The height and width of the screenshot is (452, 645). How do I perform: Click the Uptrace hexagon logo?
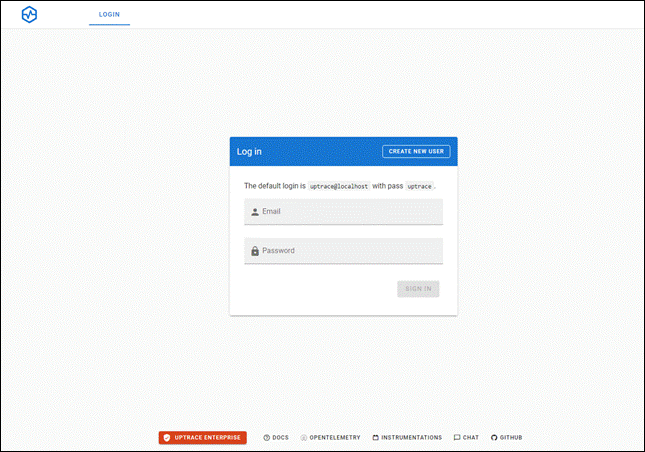click(x=29, y=14)
